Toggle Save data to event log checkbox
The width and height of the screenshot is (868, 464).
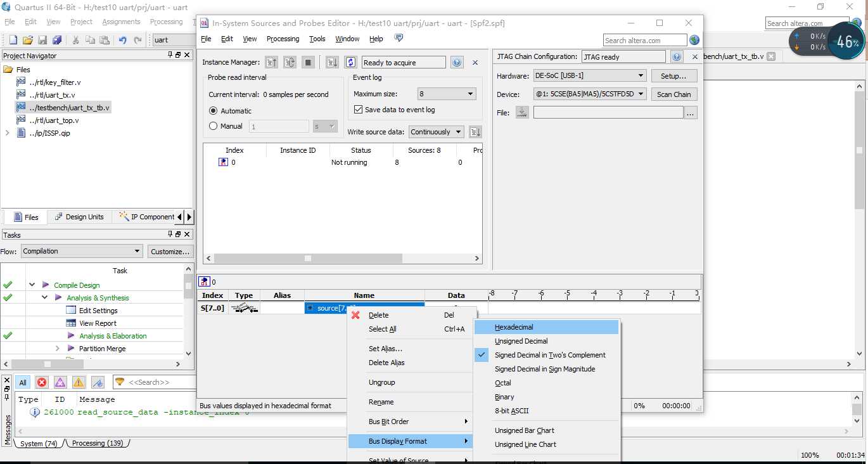(x=358, y=110)
